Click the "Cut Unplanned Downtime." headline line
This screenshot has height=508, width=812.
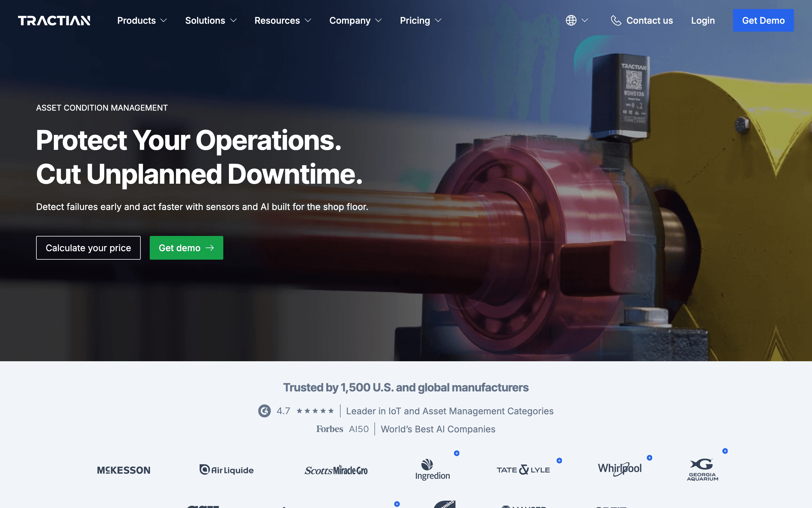pos(199,174)
